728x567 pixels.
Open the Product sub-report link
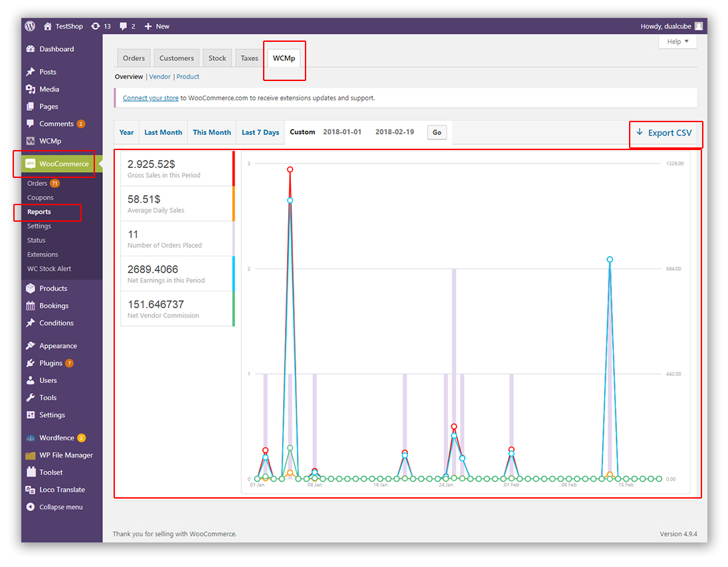[x=187, y=76]
